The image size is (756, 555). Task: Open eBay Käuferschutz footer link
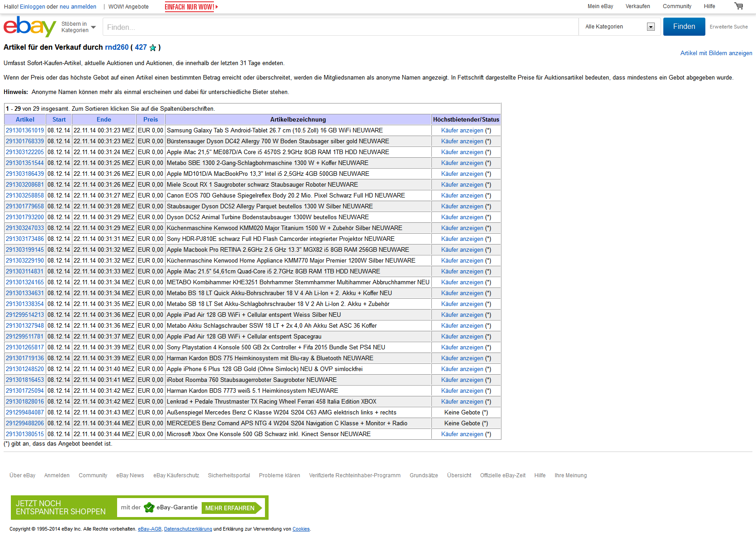pos(176,475)
